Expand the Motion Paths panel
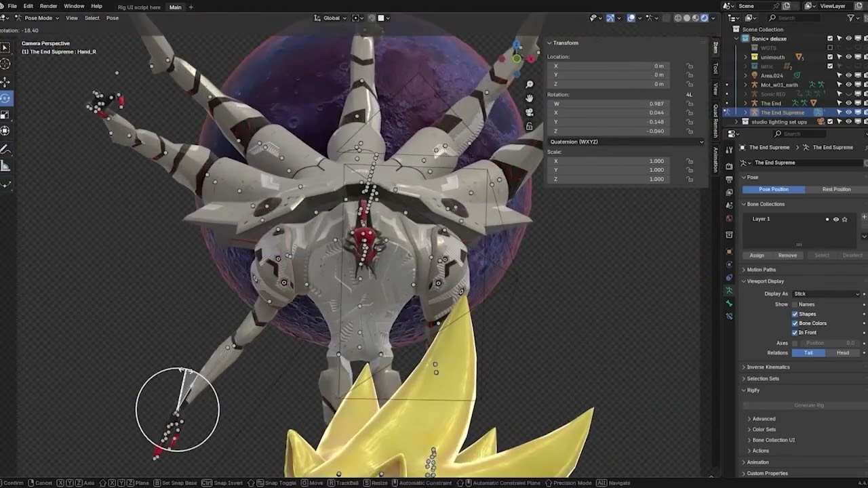 [761, 270]
